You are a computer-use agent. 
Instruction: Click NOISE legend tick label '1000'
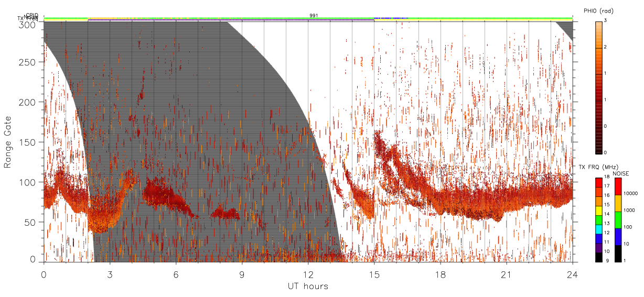click(x=629, y=210)
